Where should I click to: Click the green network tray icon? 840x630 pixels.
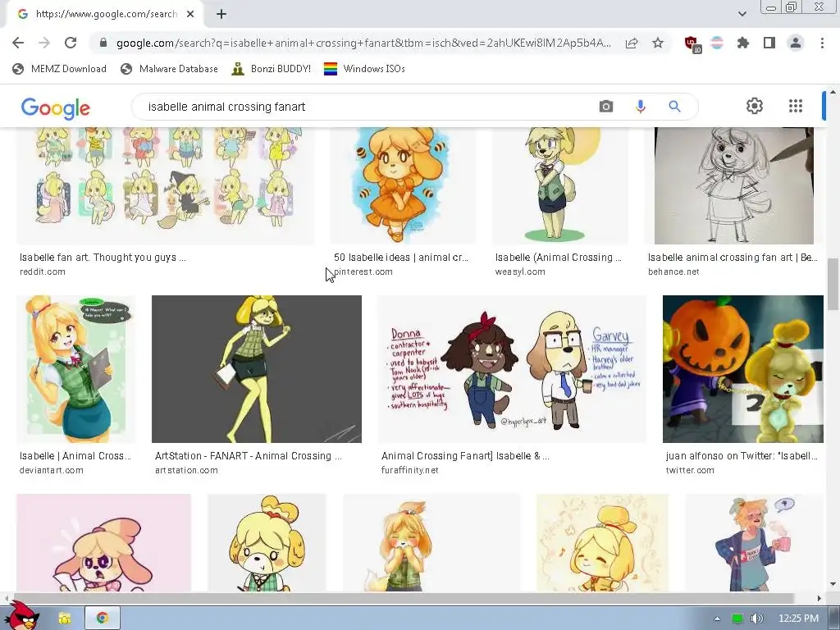[x=737, y=619]
